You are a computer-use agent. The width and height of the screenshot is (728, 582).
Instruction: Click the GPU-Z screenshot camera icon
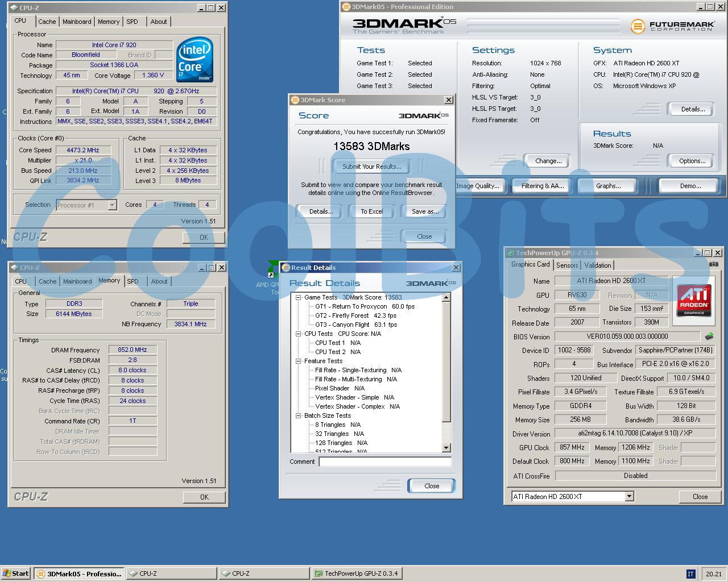[714, 264]
